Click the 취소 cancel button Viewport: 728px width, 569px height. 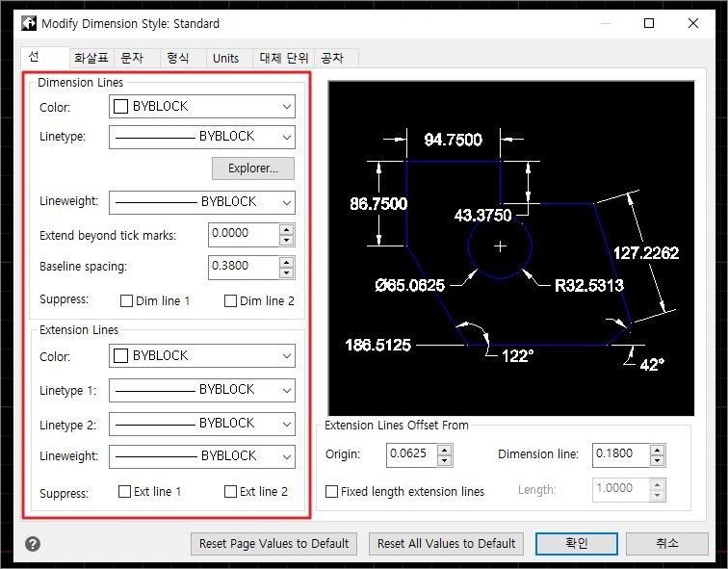tap(667, 543)
